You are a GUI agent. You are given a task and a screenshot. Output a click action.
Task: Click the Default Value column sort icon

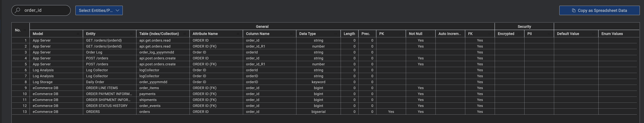pyautogui.click(x=593, y=34)
